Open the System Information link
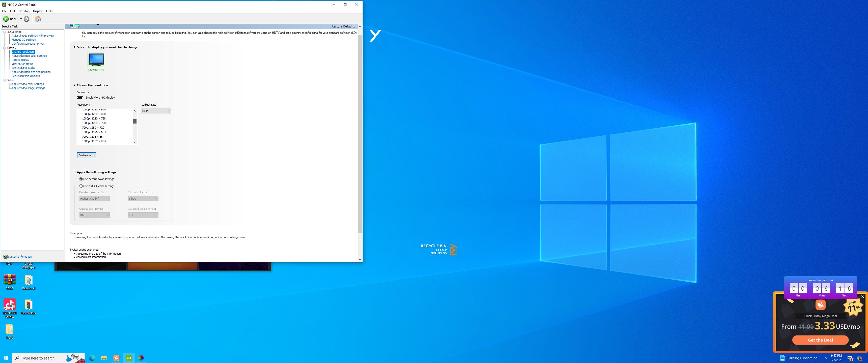Viewport: 868px width, 363px height. pyautogui.click(x=20, y=257)
